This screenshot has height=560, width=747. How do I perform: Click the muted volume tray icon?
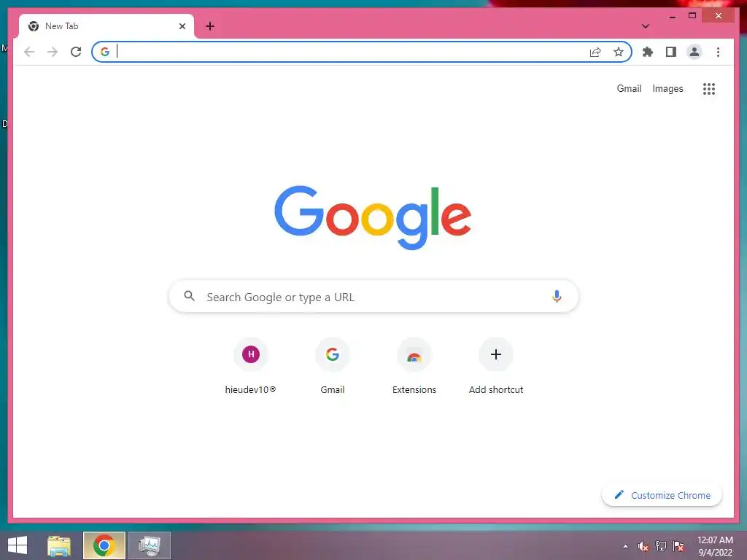pyautogui.click(x=643, y=546)
